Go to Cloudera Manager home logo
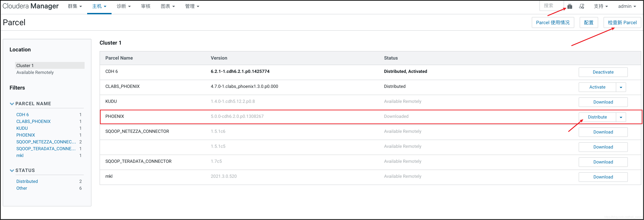This screenshot has width=644, height=220. coord(31,6)
